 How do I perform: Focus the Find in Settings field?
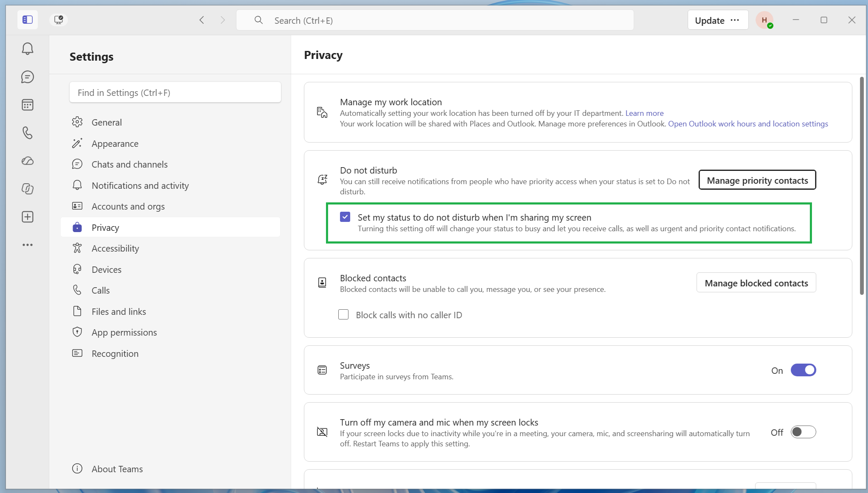click(x=175, y=92)
